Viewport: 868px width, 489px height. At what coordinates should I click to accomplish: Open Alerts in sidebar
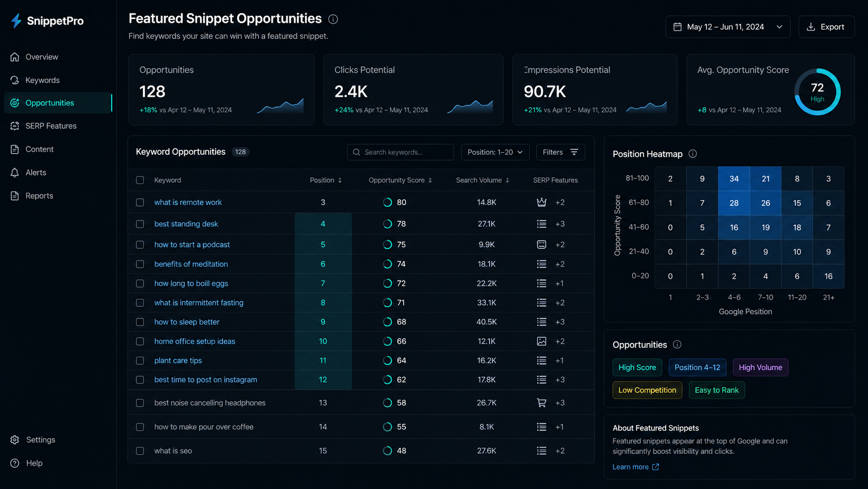click(x=58, y=173)
